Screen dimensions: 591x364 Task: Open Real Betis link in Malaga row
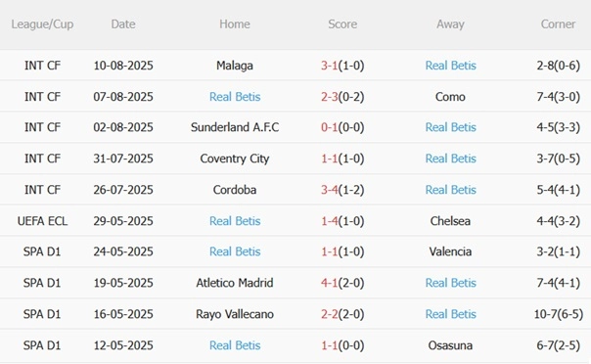coord(450,66)
